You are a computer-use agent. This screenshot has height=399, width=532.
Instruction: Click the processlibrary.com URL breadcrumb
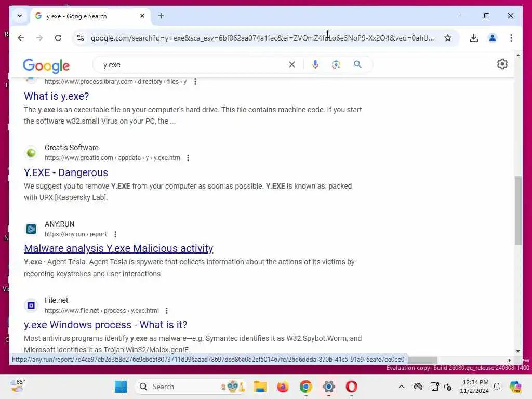pos(116,82)
